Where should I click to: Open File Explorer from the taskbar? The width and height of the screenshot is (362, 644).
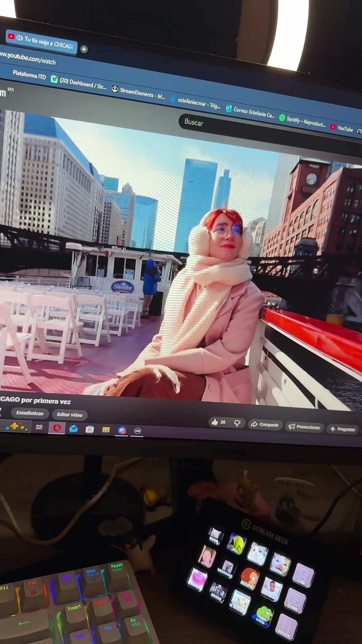pos(106,430)
